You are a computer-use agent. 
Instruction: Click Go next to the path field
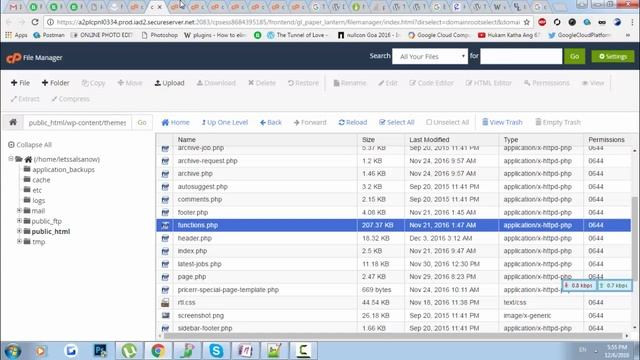[142, 122]
